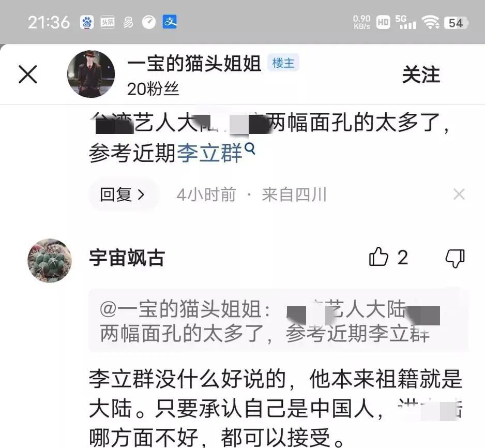Close the comment thread with X icon

[x=28, y=74]
